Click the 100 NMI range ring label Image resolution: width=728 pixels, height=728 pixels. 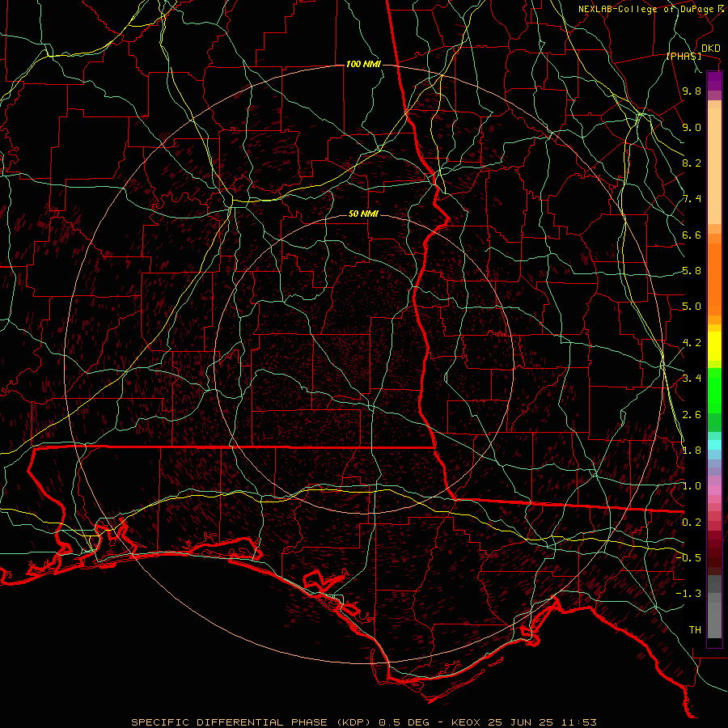click(363, 64)
